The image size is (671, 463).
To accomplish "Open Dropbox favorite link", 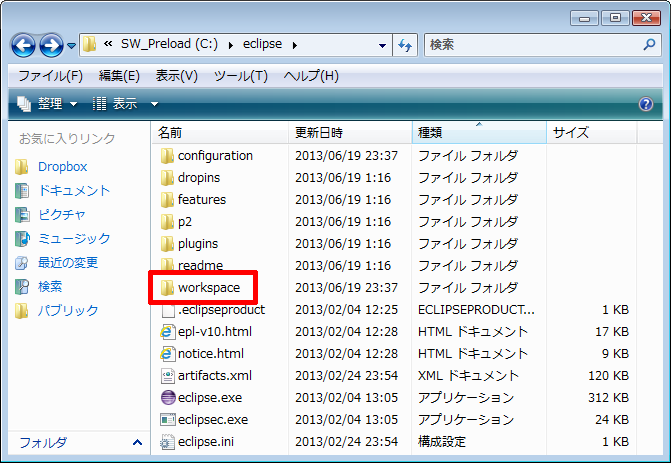I will (62, 166).
